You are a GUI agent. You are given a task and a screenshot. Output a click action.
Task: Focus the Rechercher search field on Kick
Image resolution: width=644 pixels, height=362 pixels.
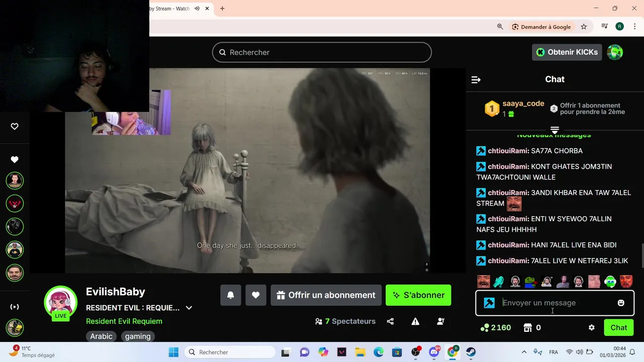(322, 52)
